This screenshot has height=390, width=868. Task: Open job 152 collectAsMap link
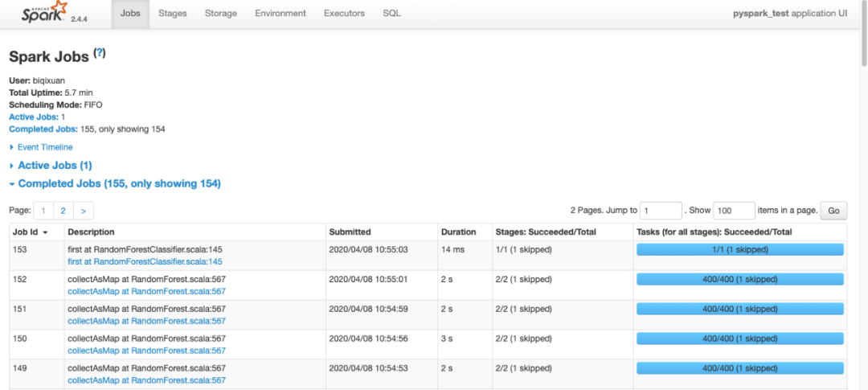147,291
